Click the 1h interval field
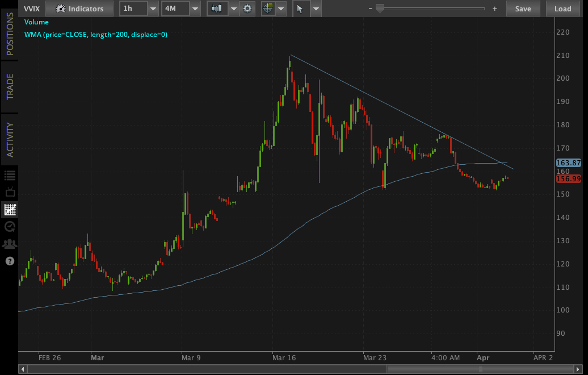This screenshot has width=588, height=375. coord(133,9)
